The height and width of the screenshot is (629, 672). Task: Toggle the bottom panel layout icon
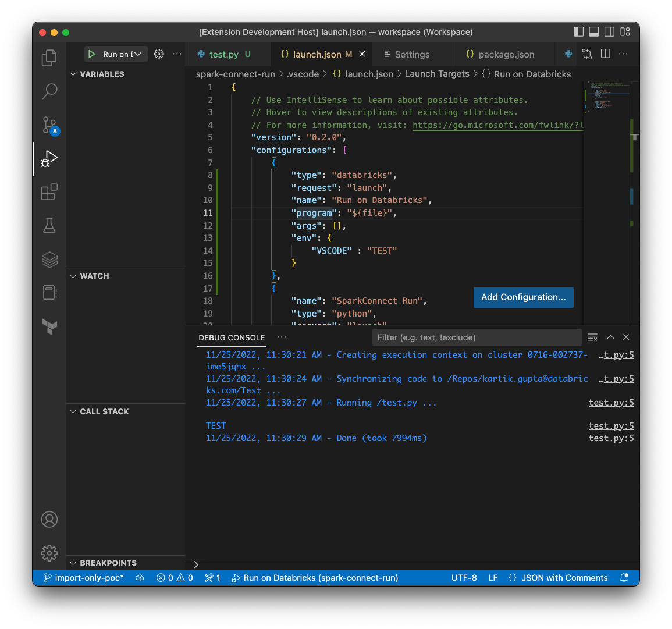pyautogui.click(x=593, y=31)
